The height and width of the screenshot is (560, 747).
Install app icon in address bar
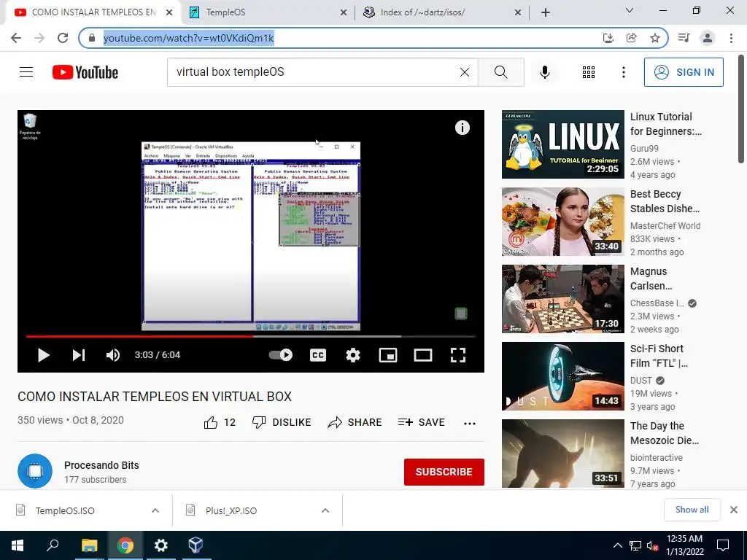pyautogui.click(x=608, y=38)
